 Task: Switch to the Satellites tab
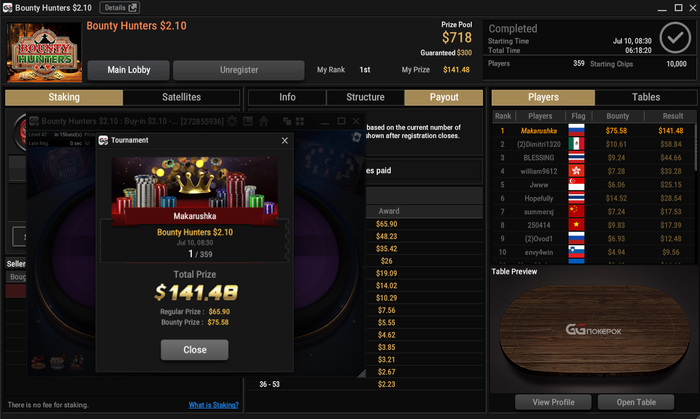[x=181, y=97]
